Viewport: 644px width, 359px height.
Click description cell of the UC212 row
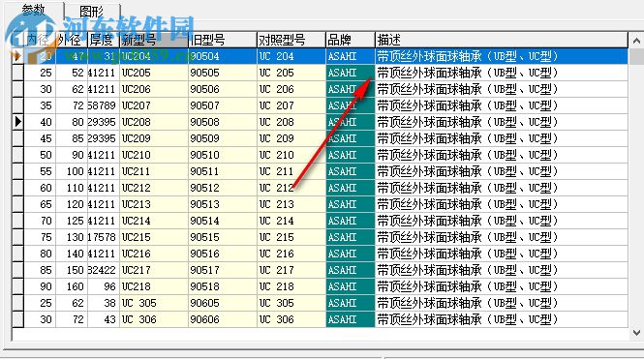tap(502, 188)
